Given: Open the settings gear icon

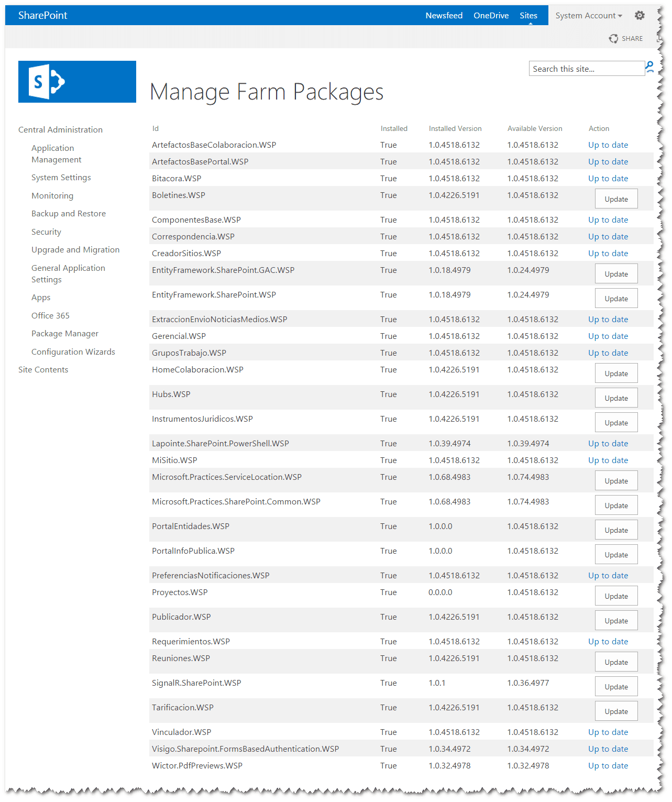Looking at the screenshot, I should (x=640, y=16).
